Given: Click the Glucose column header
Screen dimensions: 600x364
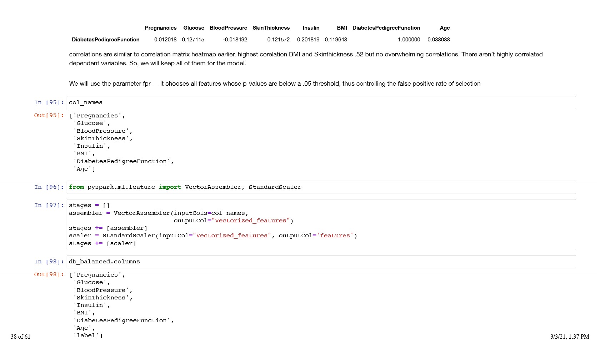Looking at the screenshot, I should click(194, 28).
